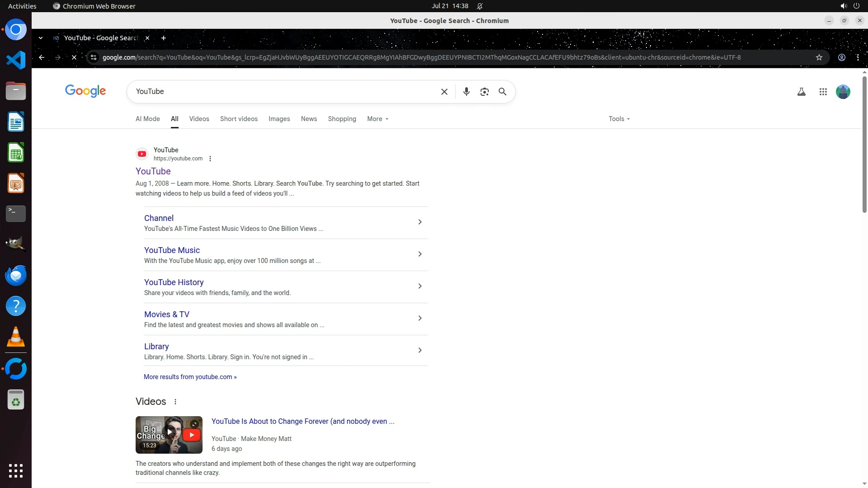This screenshot has height=488, width=868.
Task: Open the Google apps grid
Action: [x=823, y=92]
